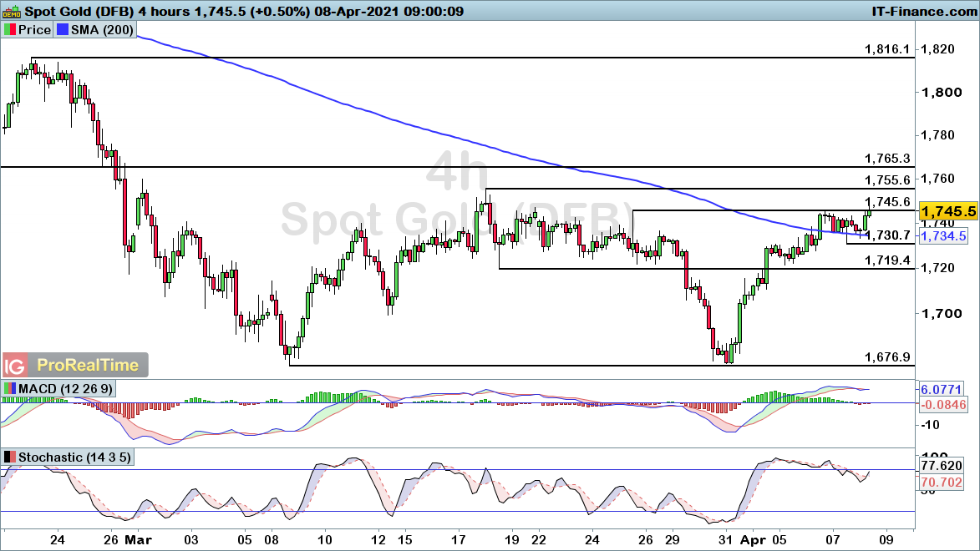The width and height of the screenshot is (980, 551).
Task: Click the 1,765.3 level label
Action: click(x=887, y=159)
